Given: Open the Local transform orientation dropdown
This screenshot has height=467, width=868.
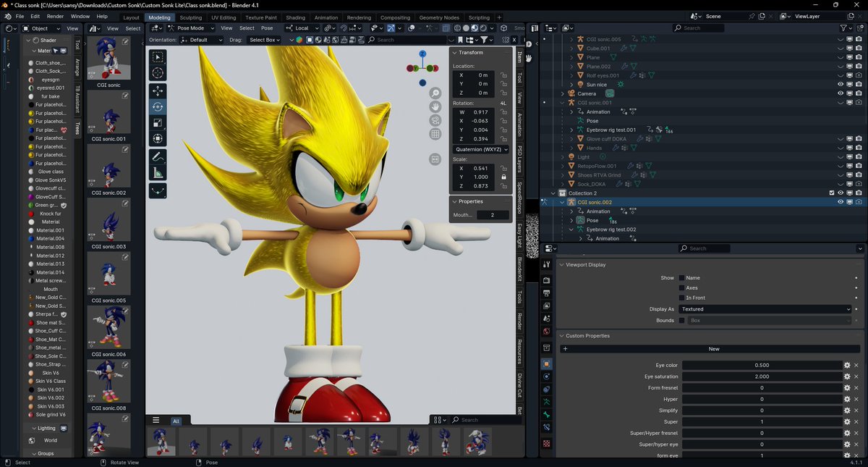Looking at the screenshot, I should click(x=302, y=28).
